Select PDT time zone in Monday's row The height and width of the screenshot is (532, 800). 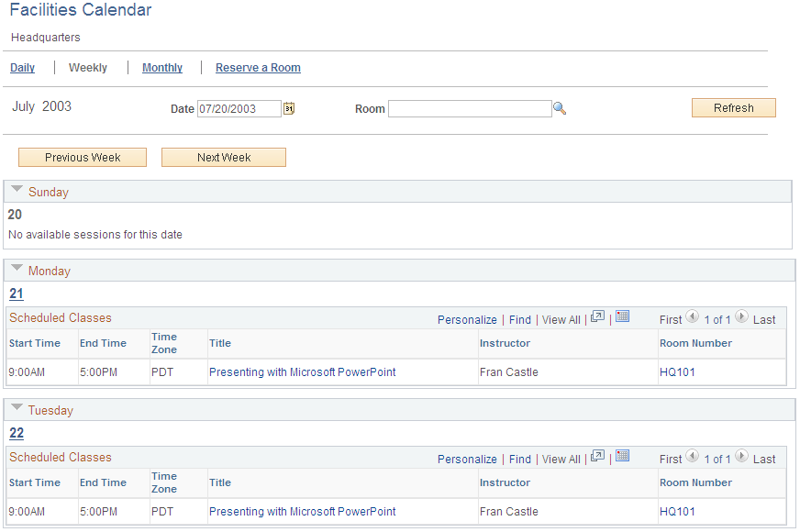(162, 372)
